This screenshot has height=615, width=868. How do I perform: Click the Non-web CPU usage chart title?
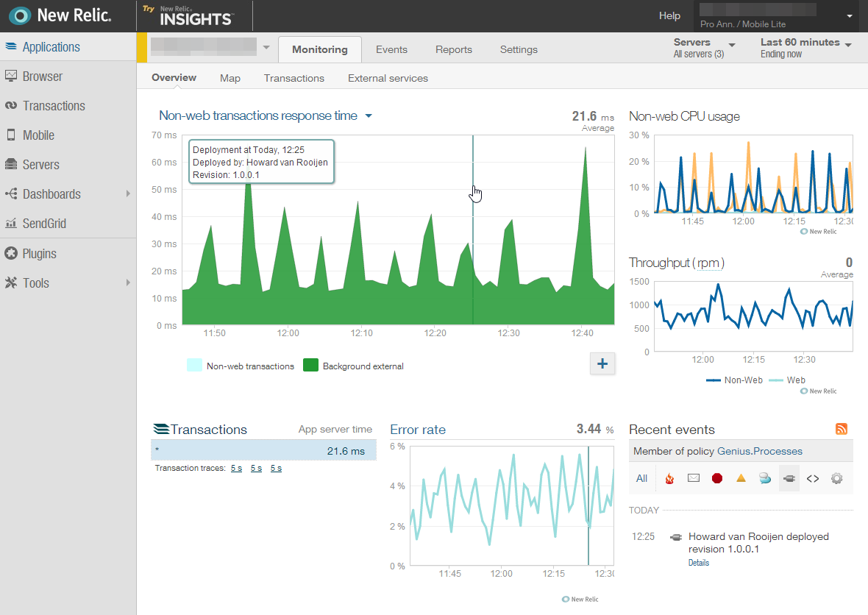pos(684,116)
